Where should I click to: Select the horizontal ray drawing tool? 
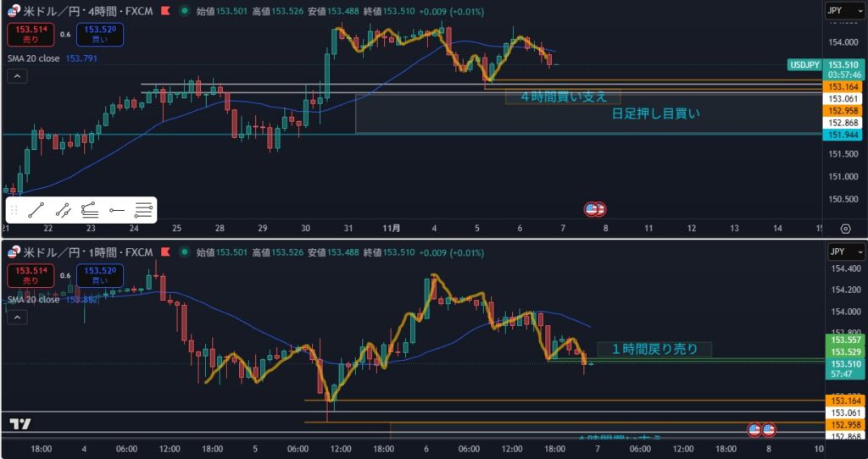117,209
